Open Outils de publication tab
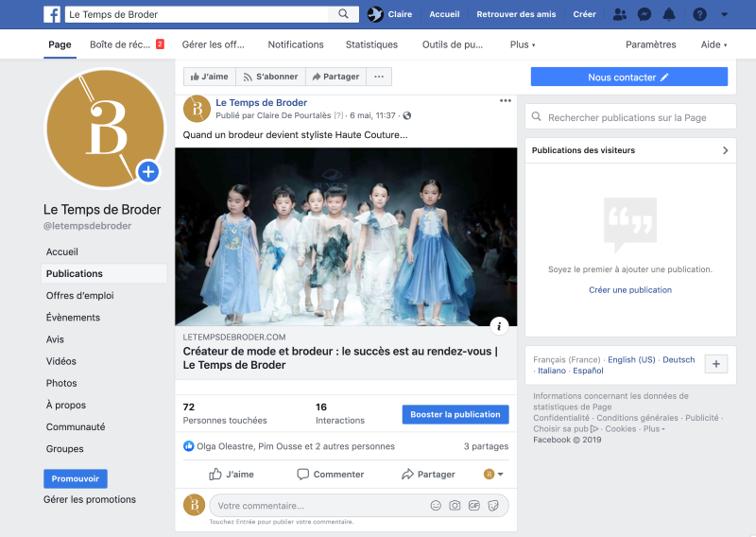The width and height of the screenshot is (756, 537). point(453,44)
